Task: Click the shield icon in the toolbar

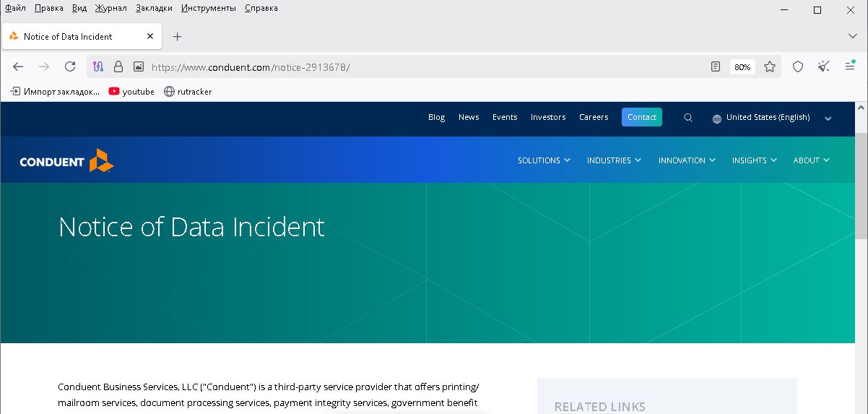Action: (x=798, y=66)
